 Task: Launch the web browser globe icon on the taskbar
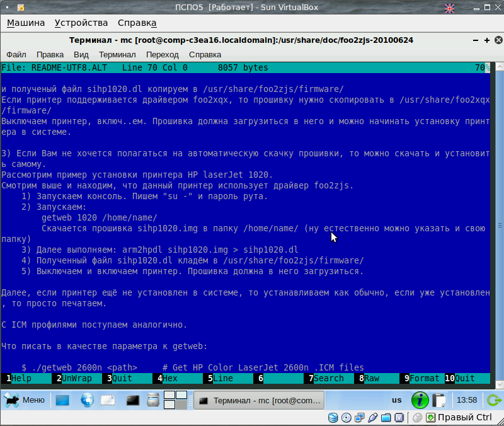coord(86,400)
